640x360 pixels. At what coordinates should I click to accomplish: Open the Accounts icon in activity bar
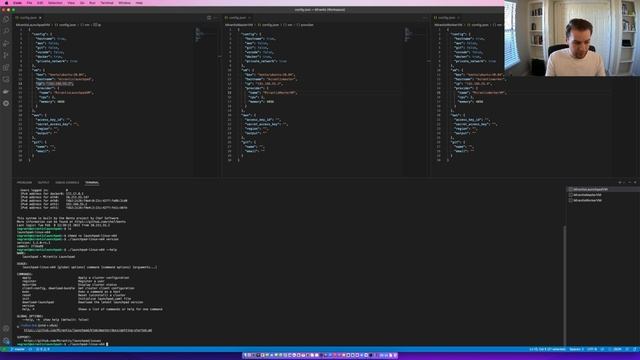[6, 329]
